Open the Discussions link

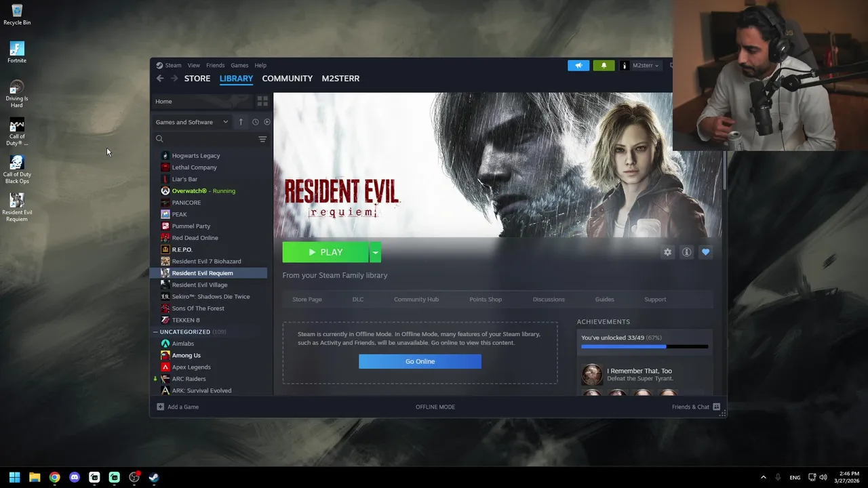tap(549, 300)
